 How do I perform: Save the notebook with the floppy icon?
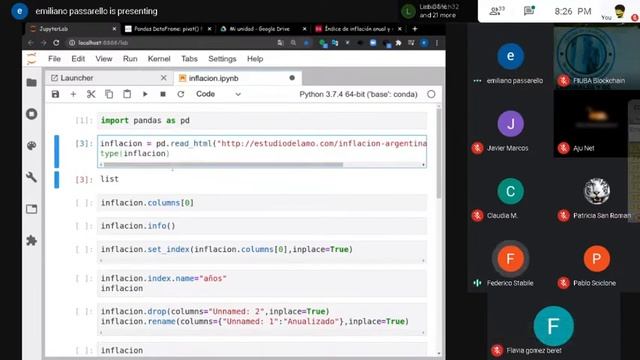pos(55,94)
